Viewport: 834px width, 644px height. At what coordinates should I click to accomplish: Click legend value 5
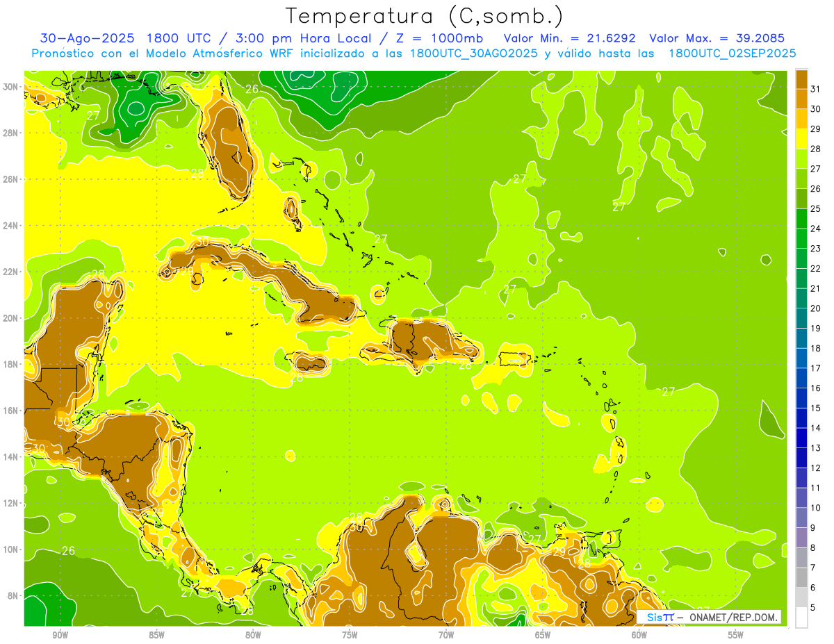(x=813, y=607)
